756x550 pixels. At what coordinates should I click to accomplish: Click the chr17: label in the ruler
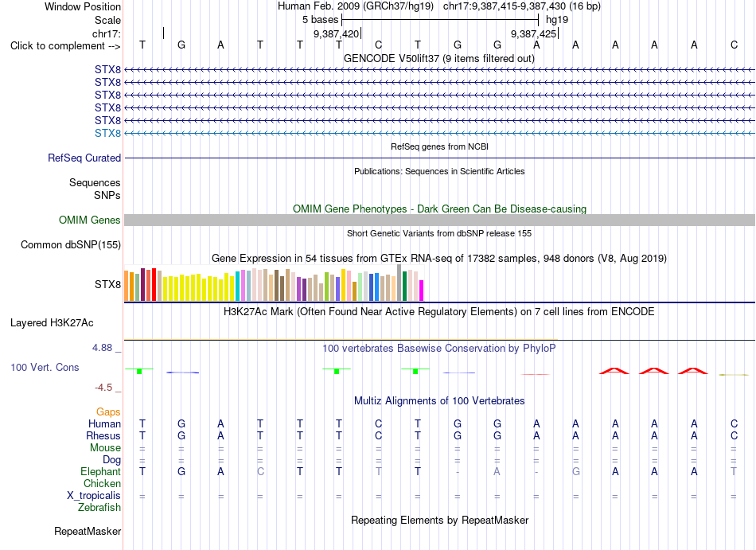click(x=106, y=33)
